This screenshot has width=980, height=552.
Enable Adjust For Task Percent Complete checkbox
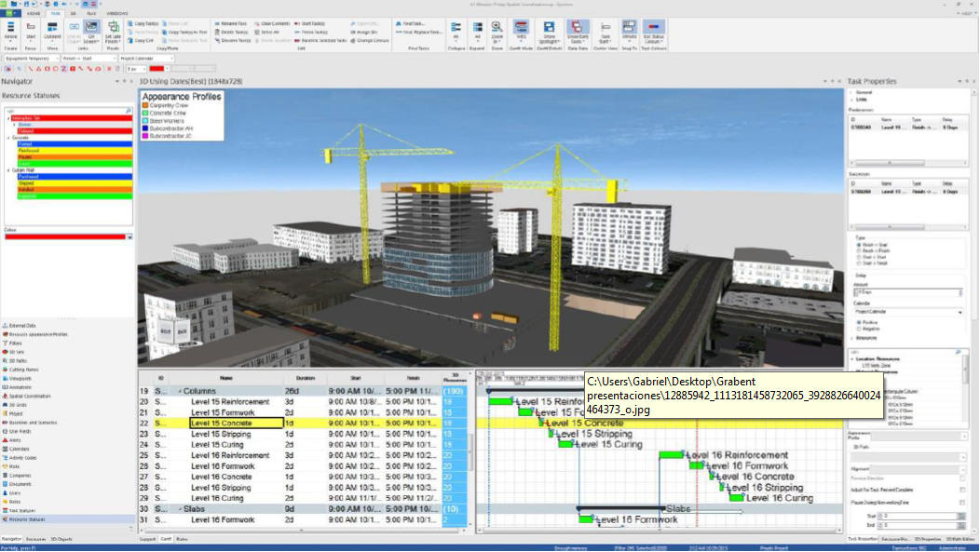click(962, 490)
